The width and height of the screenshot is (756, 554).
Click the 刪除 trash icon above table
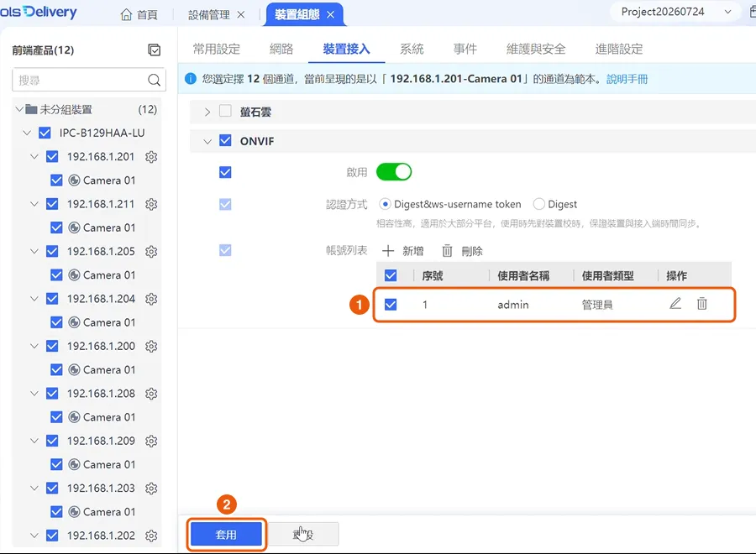click(448, 251)
